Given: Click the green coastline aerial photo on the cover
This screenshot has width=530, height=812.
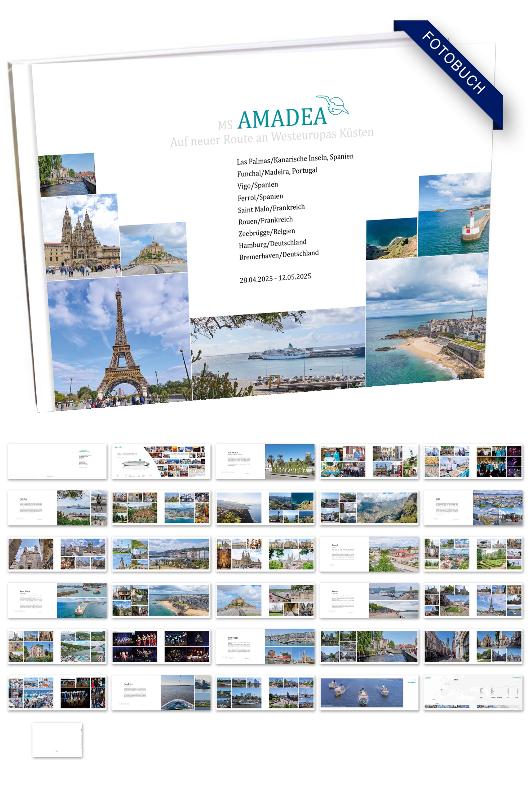Looking at the screenshot, I should pyautogui.click(x=391, y=239).
